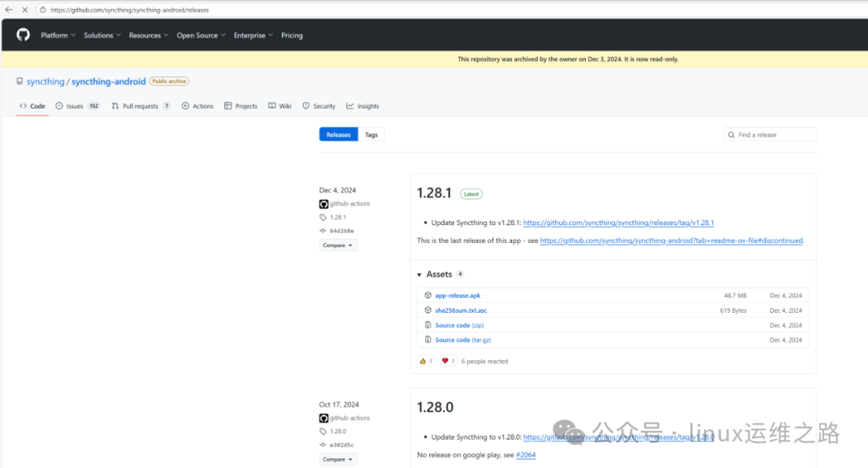Open 1.28.0 release title
868x468 pixels.
pyautogui.click(x=435, y=407)
